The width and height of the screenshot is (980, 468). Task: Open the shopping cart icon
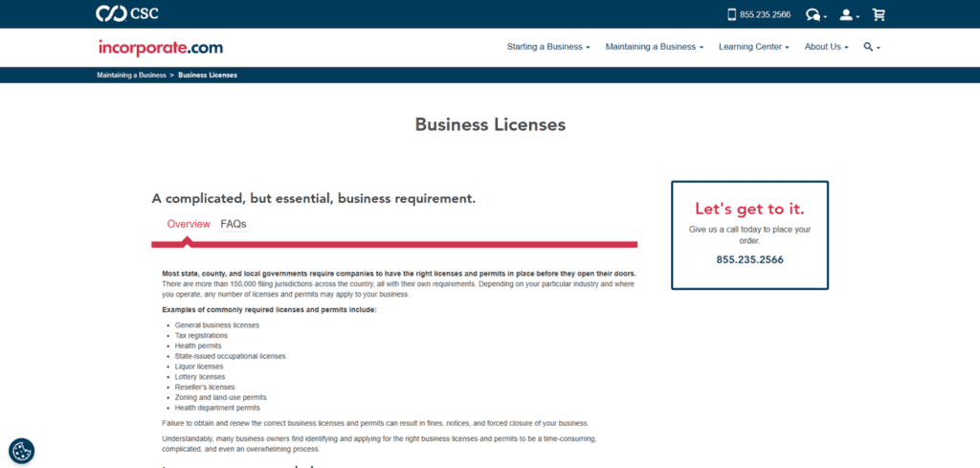pos(879,14)
